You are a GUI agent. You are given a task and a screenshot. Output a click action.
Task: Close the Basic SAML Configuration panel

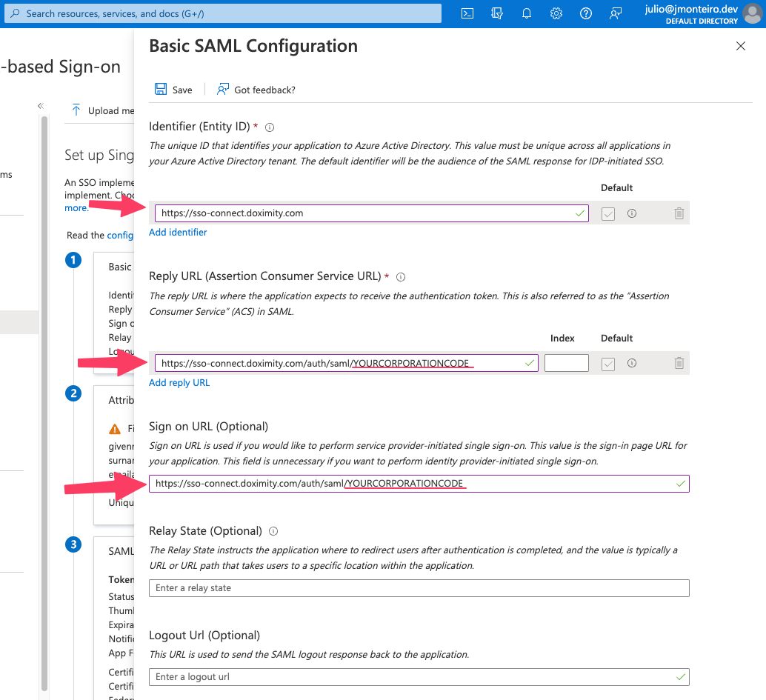(741, 46)
